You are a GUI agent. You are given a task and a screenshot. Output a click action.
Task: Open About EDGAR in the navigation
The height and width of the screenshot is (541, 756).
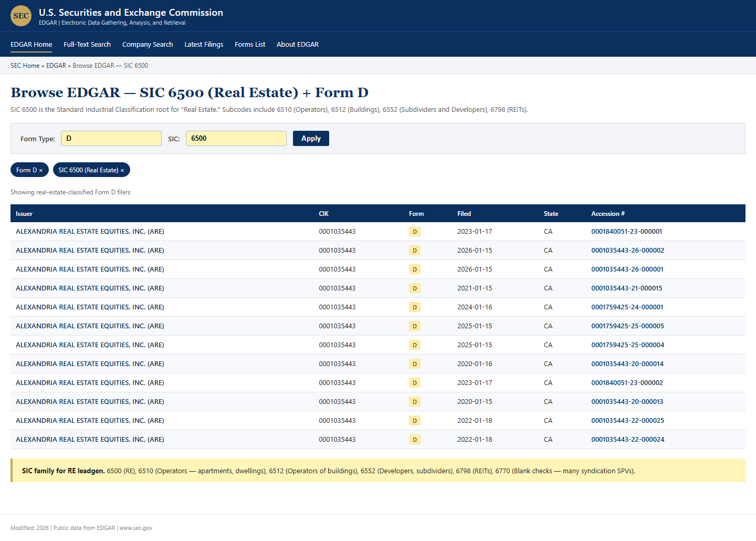pyautogui.click(x=298, y=45)
